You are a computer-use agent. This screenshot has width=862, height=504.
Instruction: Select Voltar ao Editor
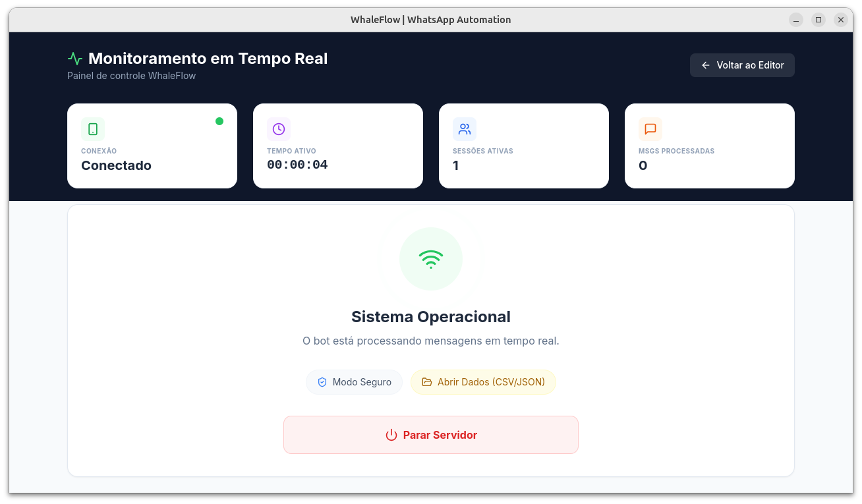(742, 65)
